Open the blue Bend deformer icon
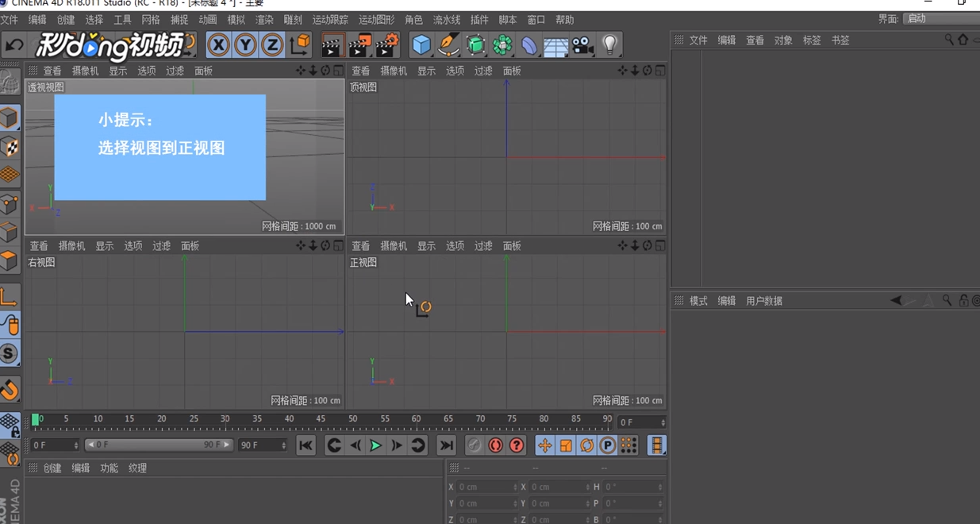980x524 pixels. (x=528, y=45)
